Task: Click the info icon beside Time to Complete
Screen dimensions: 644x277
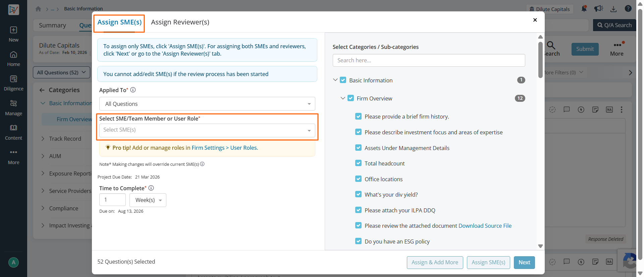Action: pyautogui.click(x=151, y=188)
